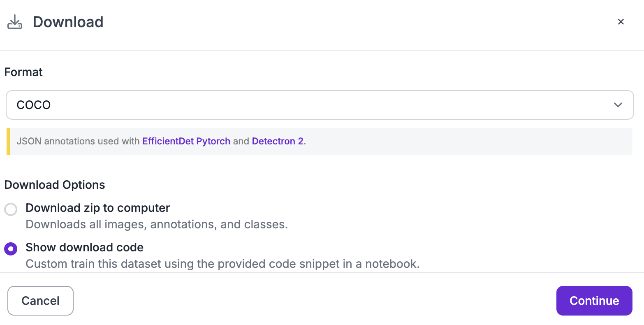Image resolution: width=644 pixels, height=325 pixels.
Task: Click the Download dialog title text
Action: pyautogui.click(x=68, y=22)
